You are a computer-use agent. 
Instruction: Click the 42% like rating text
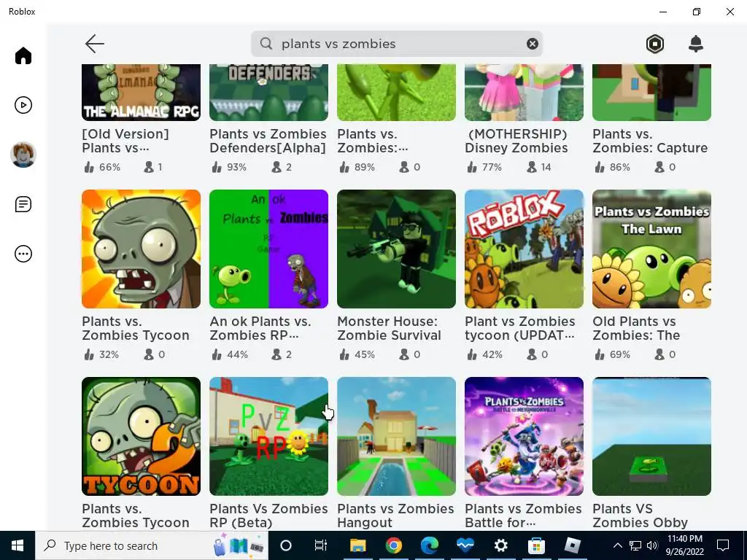click(492, 355)
